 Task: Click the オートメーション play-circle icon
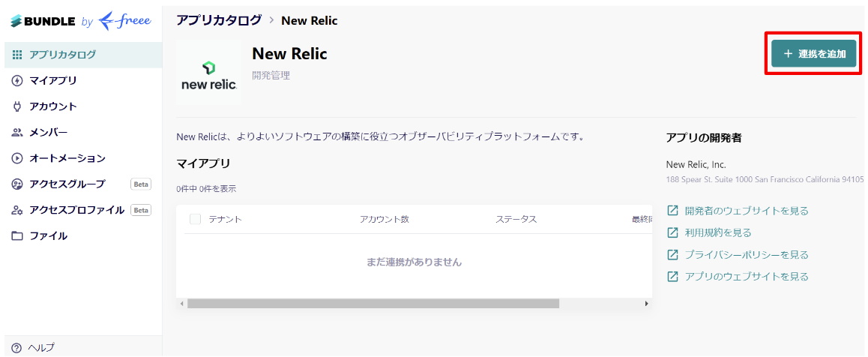(17, 158)
